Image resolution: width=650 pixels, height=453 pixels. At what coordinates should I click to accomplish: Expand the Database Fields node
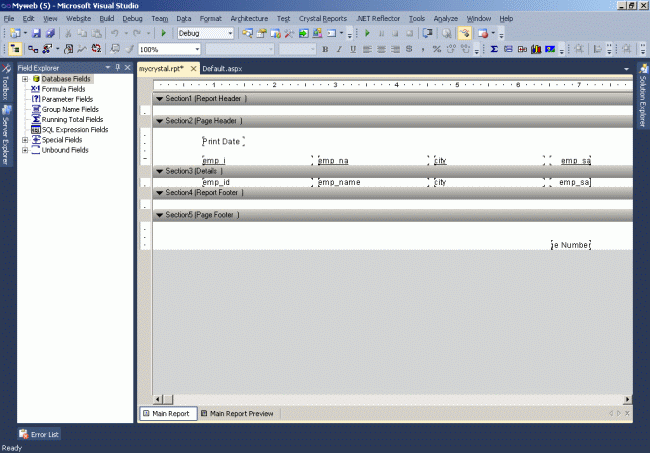25,79
